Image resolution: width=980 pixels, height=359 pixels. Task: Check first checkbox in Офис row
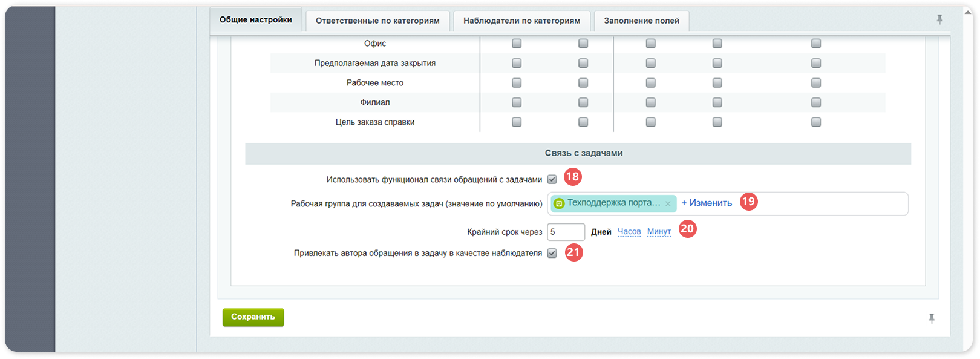[517, 44]
